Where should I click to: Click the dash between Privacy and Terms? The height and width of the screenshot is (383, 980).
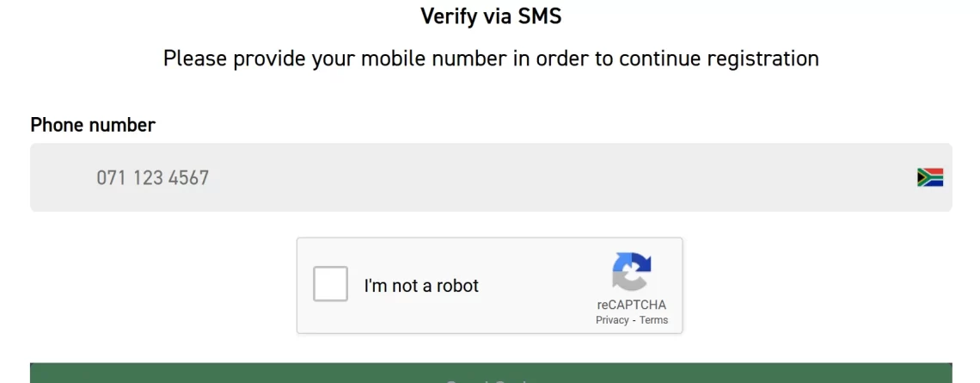pyautogui.click(x=634, y=320)
